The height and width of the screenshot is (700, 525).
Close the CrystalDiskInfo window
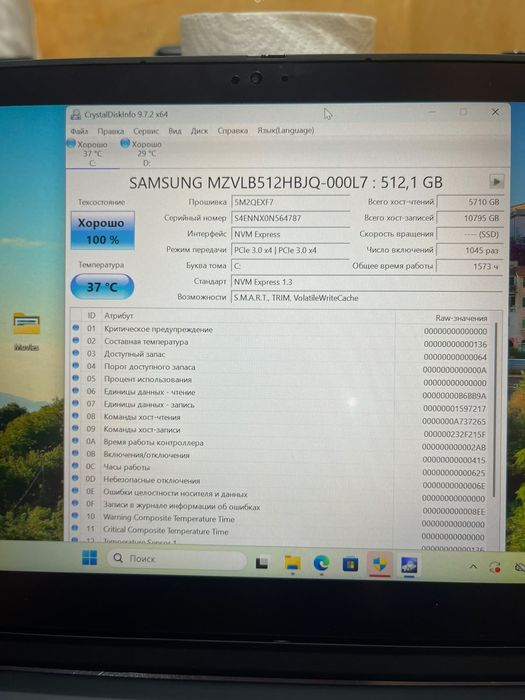[495, 112]
